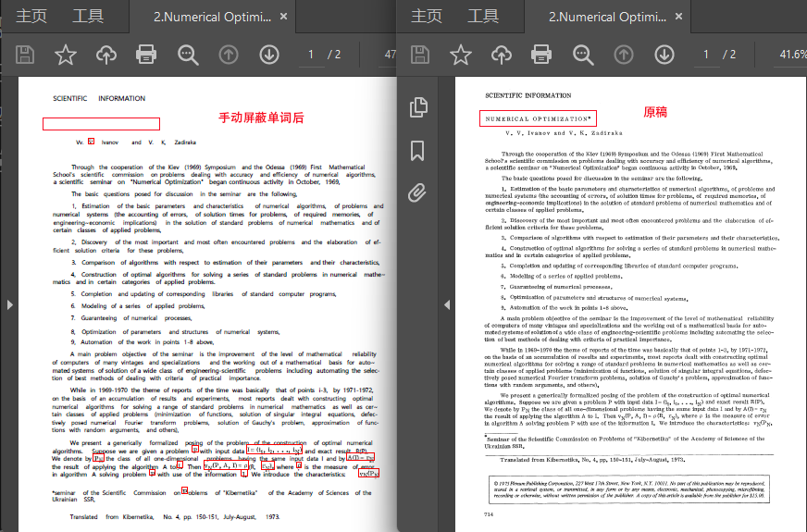Click zoom percentage box in left window
807x532 pixels.
[390, 55]
